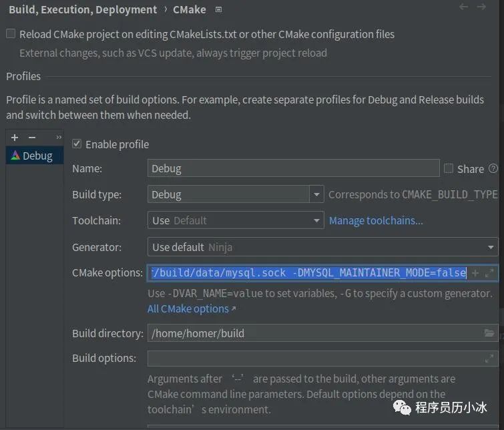The height and width of the screenshot is (430, 504).
Task: Open the Manage toolchains link
Action: [376, 221]
